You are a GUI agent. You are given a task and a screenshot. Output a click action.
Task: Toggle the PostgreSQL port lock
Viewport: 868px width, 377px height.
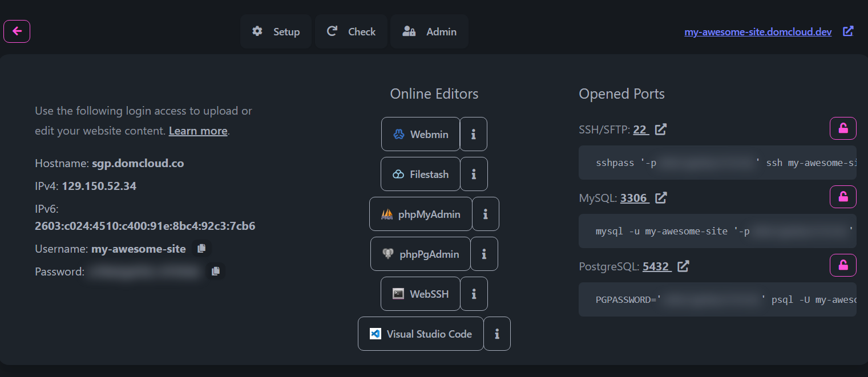[842, 265]
